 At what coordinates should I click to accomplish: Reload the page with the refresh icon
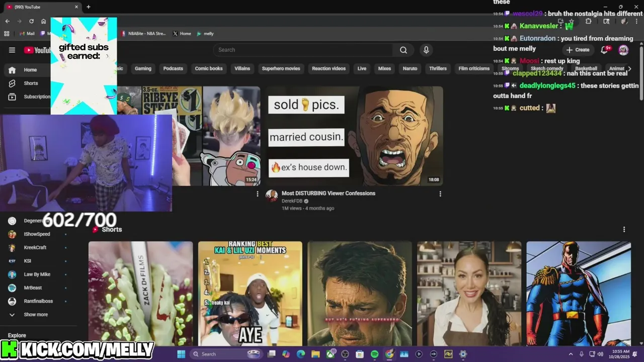tap(31, 21)
